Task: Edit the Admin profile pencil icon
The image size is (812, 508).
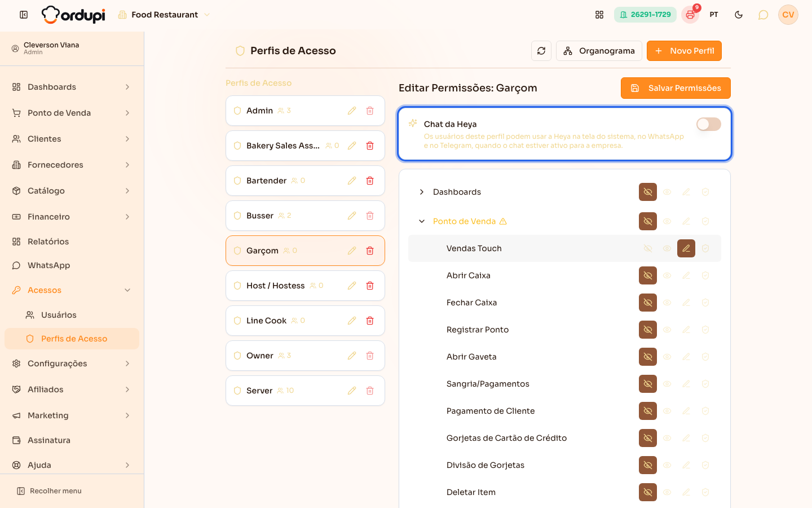Action: 352,111
